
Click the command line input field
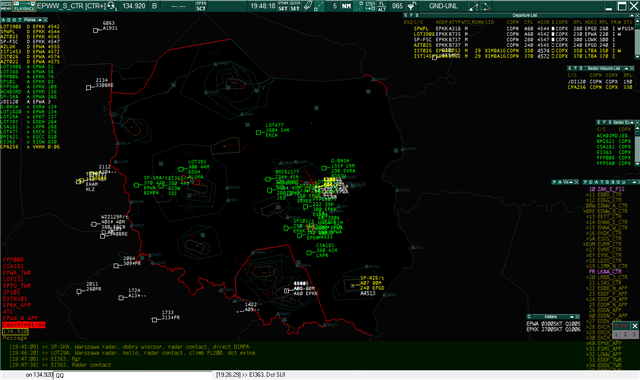tap(133, 375)
